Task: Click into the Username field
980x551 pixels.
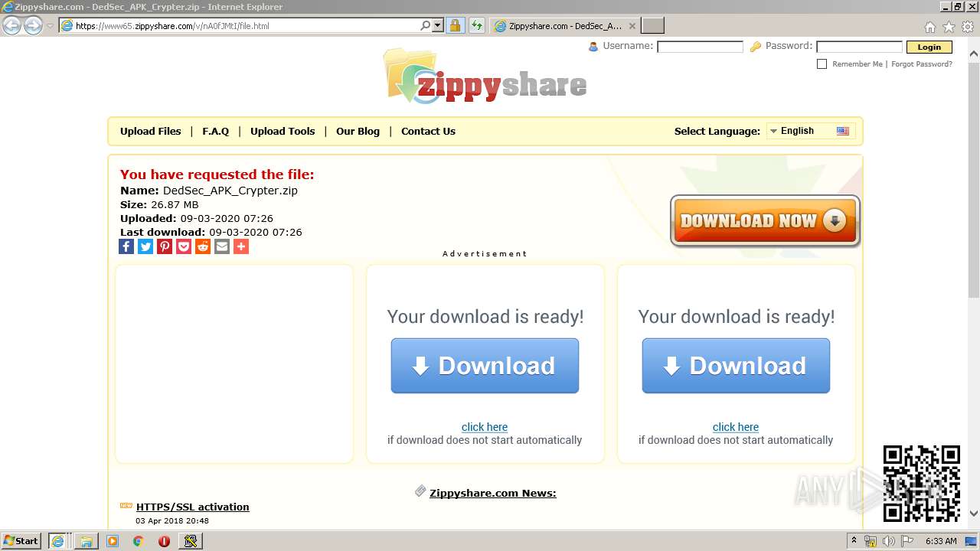Action: (700, 47)
